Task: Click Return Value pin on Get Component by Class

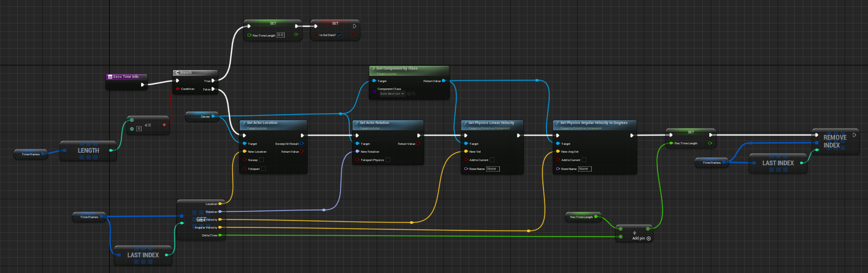Action: pyautogui.click(x=444, y=81)
